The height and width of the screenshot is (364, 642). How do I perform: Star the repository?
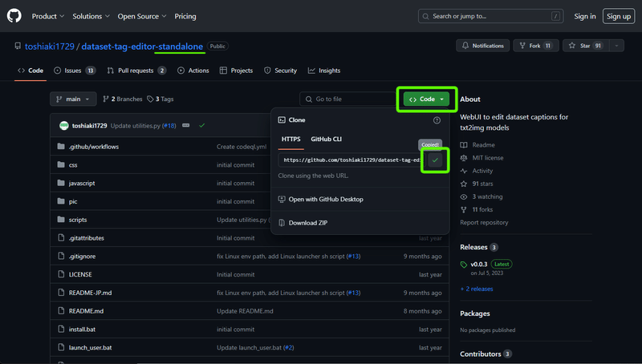coord(586,46)
